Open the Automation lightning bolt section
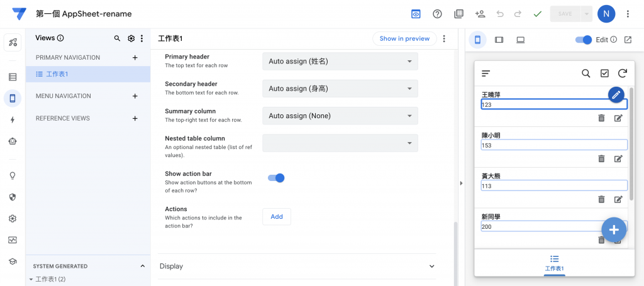This screenshot has height=286, width=644. [x=13, y=119]
